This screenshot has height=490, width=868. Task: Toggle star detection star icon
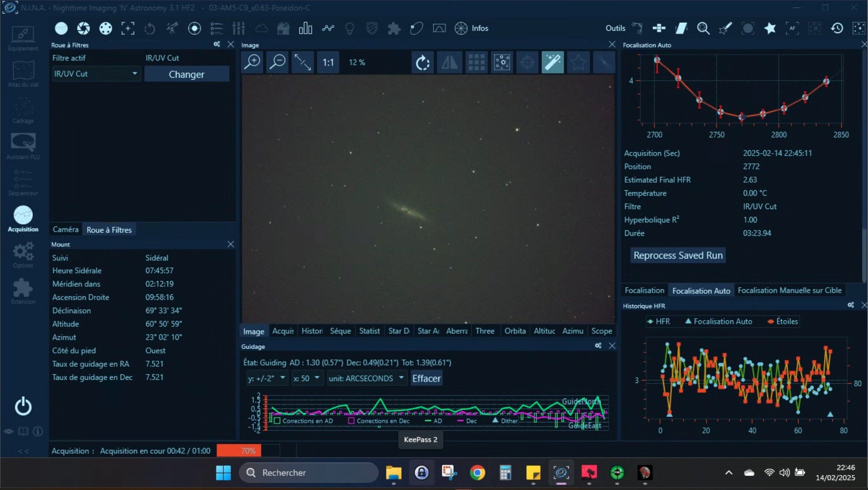(578, 63)
